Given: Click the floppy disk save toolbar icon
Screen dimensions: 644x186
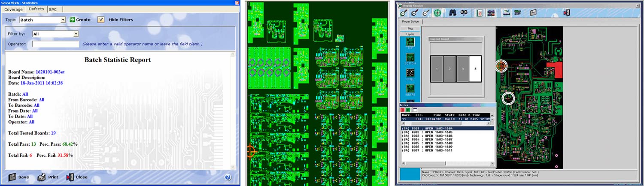Looking at the screenshot, I should pyautogui.click(x=533, y=13).
